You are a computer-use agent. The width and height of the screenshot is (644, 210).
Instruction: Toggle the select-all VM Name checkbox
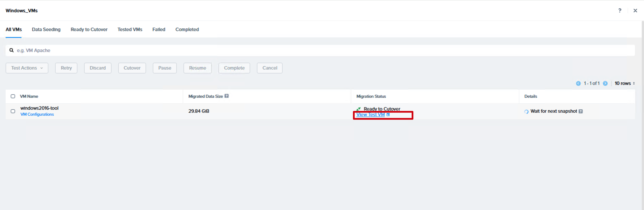coord(13,96)
